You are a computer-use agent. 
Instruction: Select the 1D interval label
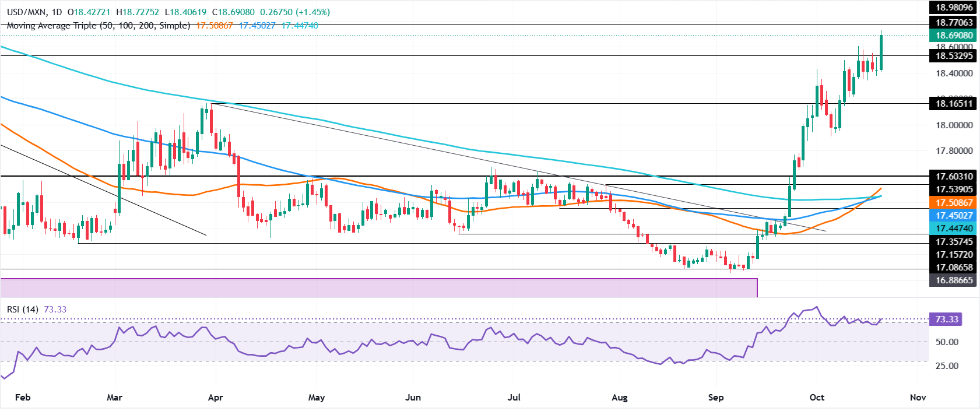pos(57,12)
